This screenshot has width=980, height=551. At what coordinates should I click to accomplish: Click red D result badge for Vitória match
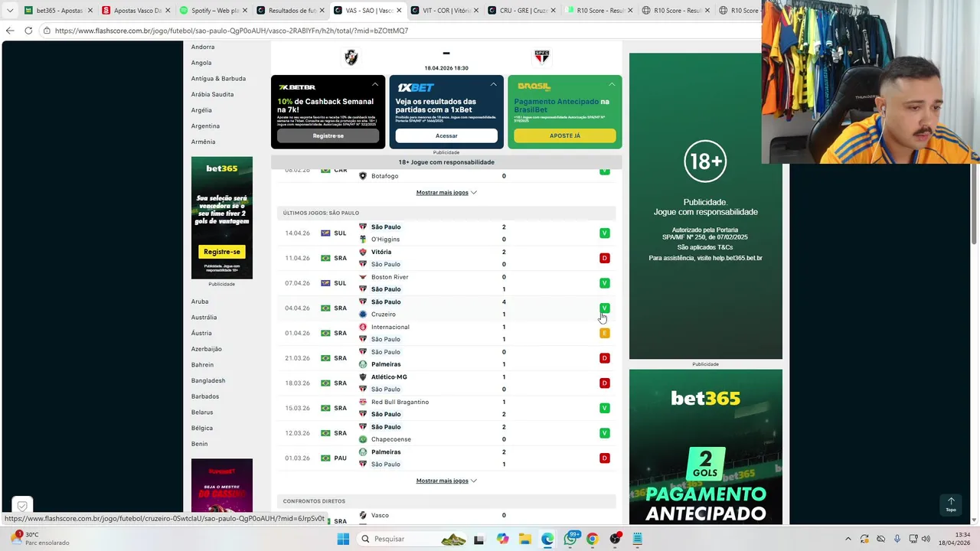(604, 258)
